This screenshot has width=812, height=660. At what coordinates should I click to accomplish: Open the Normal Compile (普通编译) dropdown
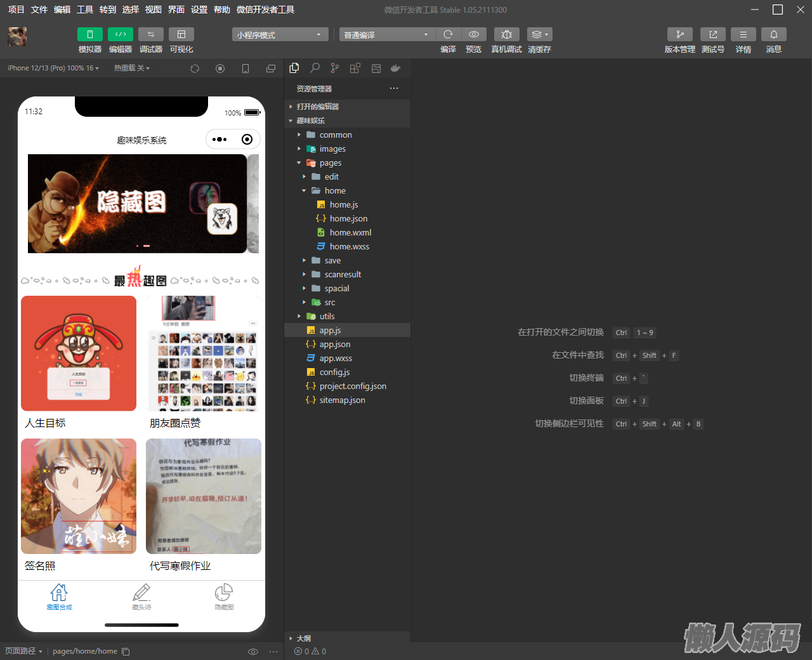[x=386, y=35]
